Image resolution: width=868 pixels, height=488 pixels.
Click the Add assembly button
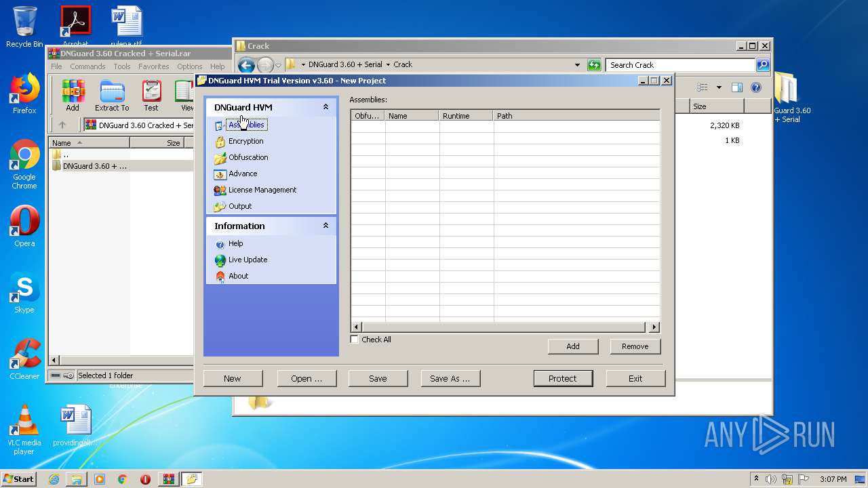[573, 346]
